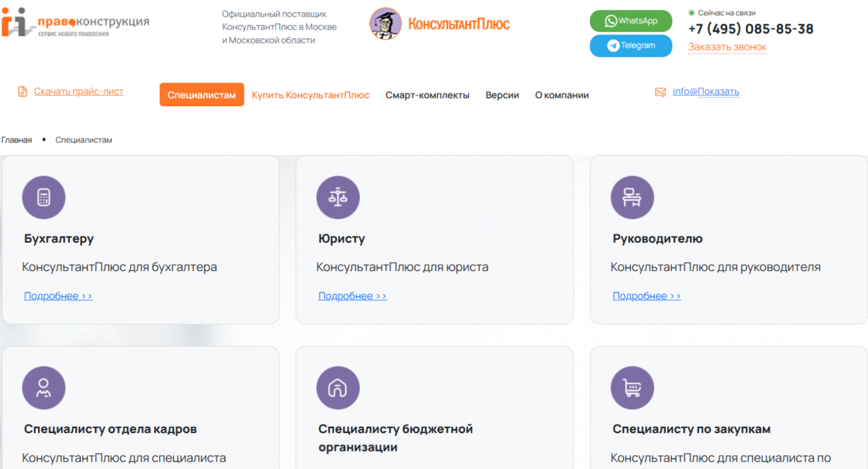Click Специалисту бюджетной организации heading
The image size is (868, 469).
[x=395, y=438]
